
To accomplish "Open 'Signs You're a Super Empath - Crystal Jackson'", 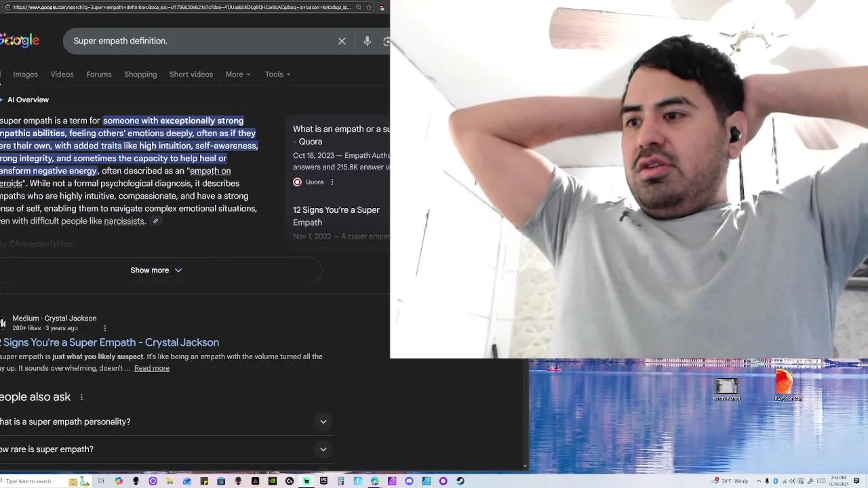I will click(x=110, y=342).
